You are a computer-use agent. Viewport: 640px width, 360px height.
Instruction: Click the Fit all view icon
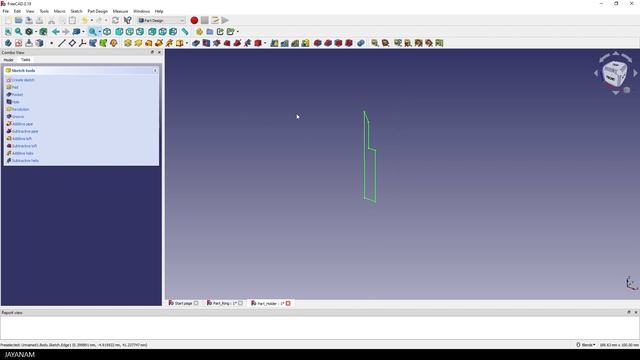click(x=8, y=31)
